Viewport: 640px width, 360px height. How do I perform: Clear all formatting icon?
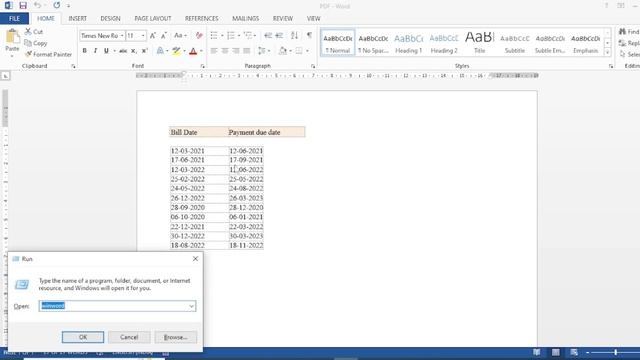[x=199, y=36]
